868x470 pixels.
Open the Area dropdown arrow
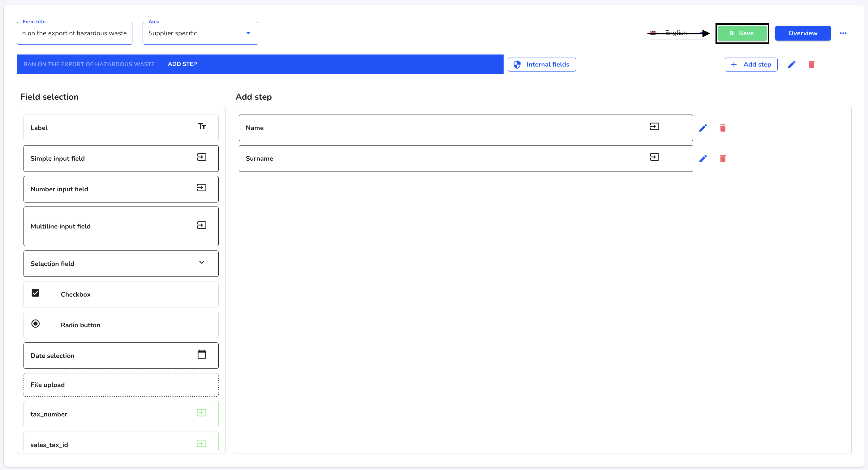click(248, 33)
